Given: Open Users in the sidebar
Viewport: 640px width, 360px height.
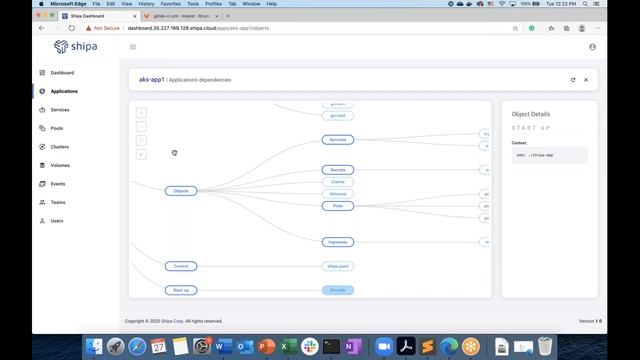Looking at the screenshot, I should coord(57,221).
